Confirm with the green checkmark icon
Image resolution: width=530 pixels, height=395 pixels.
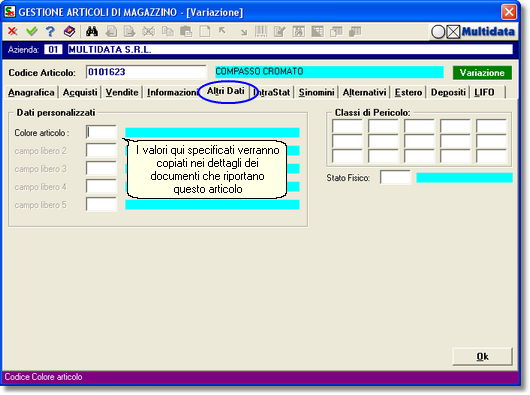[x=31, y=31]
